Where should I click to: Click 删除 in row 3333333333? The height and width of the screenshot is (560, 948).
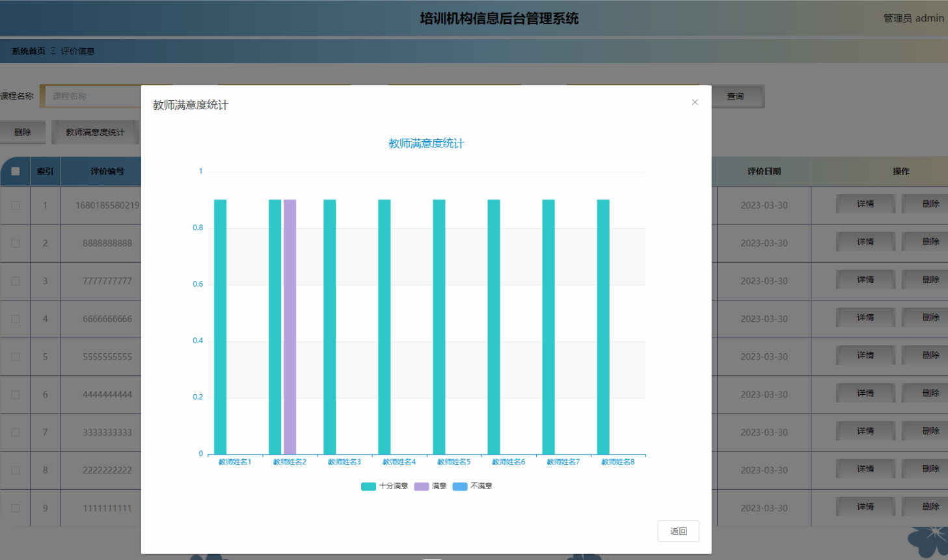click(925, 431)
